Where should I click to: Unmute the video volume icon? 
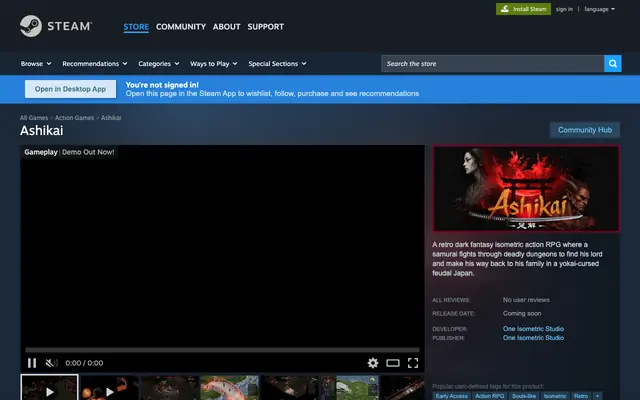(x=51, y=363)
